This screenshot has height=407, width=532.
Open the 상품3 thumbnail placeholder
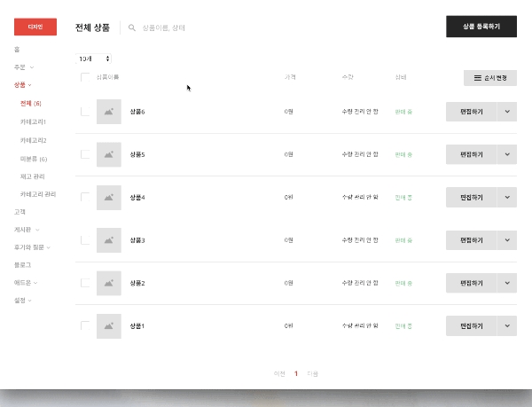pos(109,240)
